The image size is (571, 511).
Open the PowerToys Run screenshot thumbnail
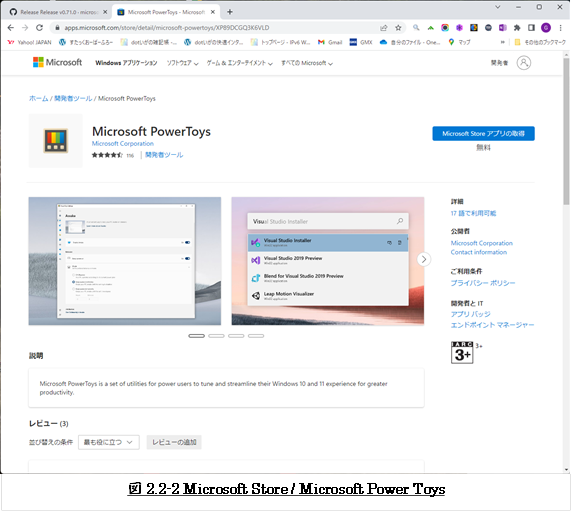click(328, 261)
